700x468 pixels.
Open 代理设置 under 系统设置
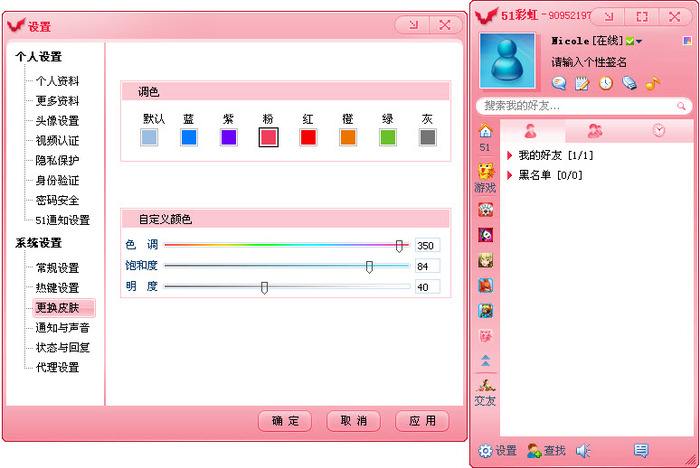[x=58, y=368]
